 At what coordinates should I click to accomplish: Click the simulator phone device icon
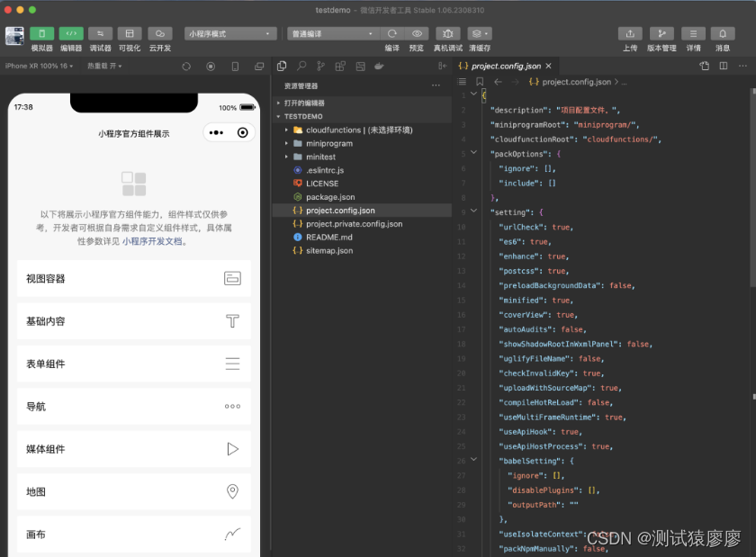[x=235, y=67]
